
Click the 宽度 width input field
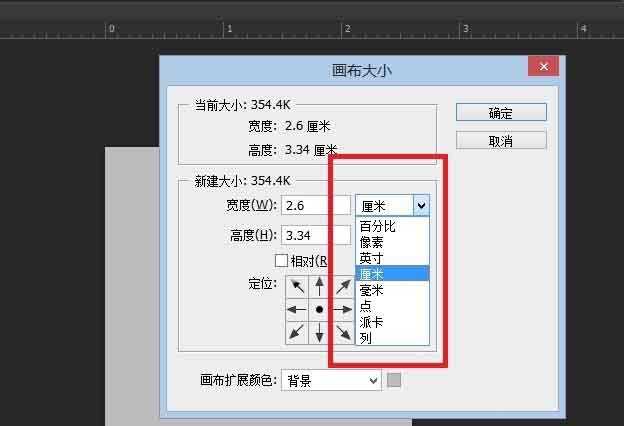click(x=315, y=205)
